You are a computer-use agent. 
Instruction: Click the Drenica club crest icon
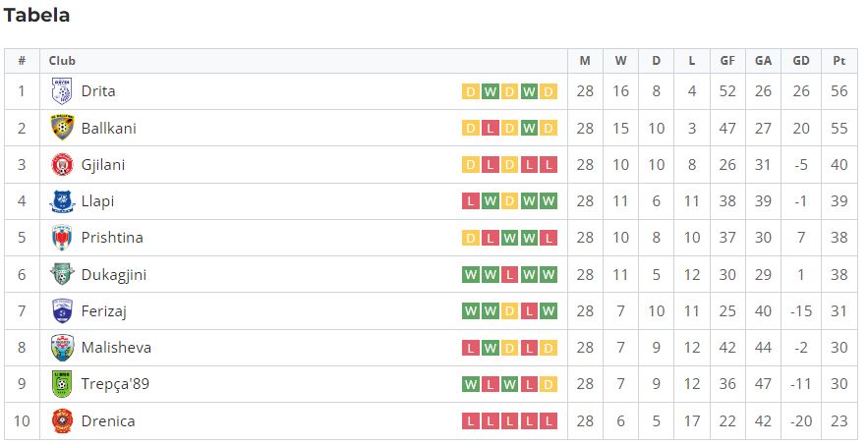62,421
